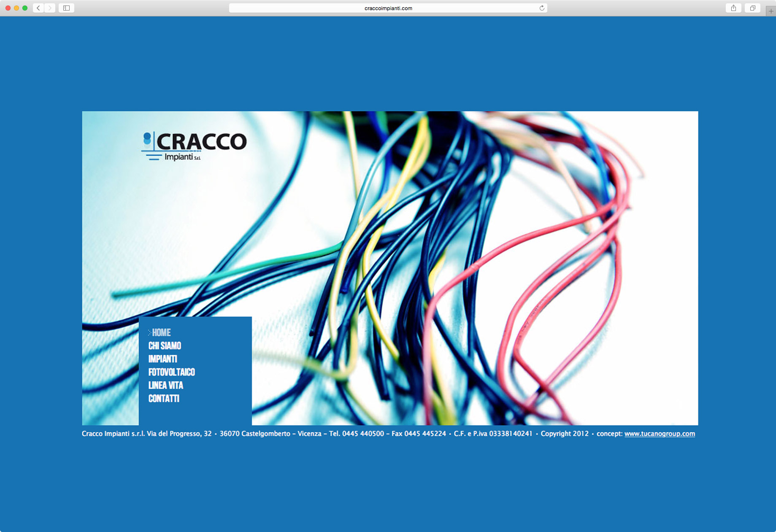Open the CHI SIAMO page
The width and height of the screenshot is (776, 532).
165,346
